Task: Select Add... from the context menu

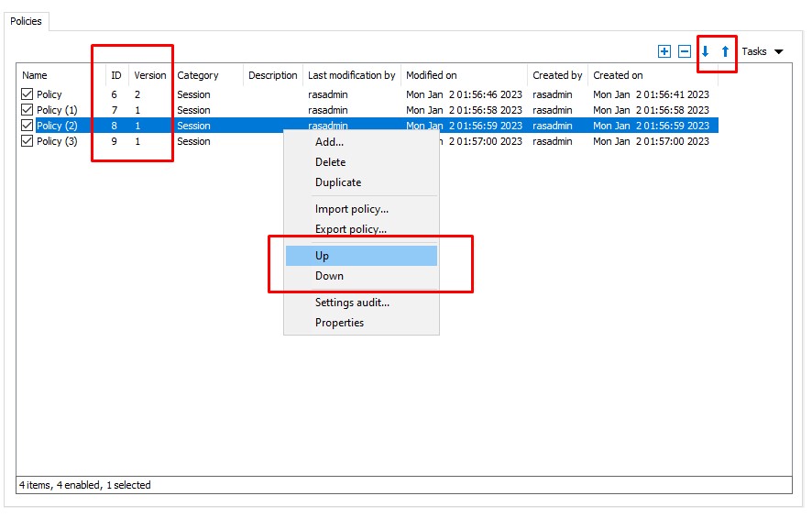Action: [330, 142]
